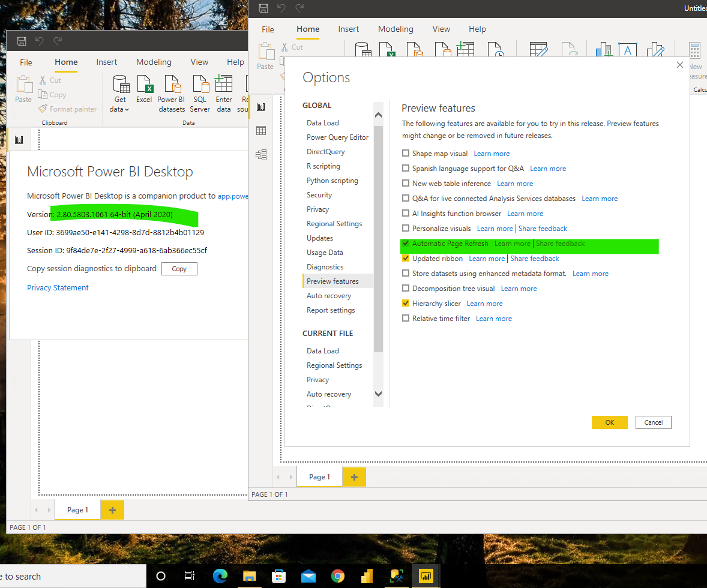Add new page in right window

(x=355, y=477)
